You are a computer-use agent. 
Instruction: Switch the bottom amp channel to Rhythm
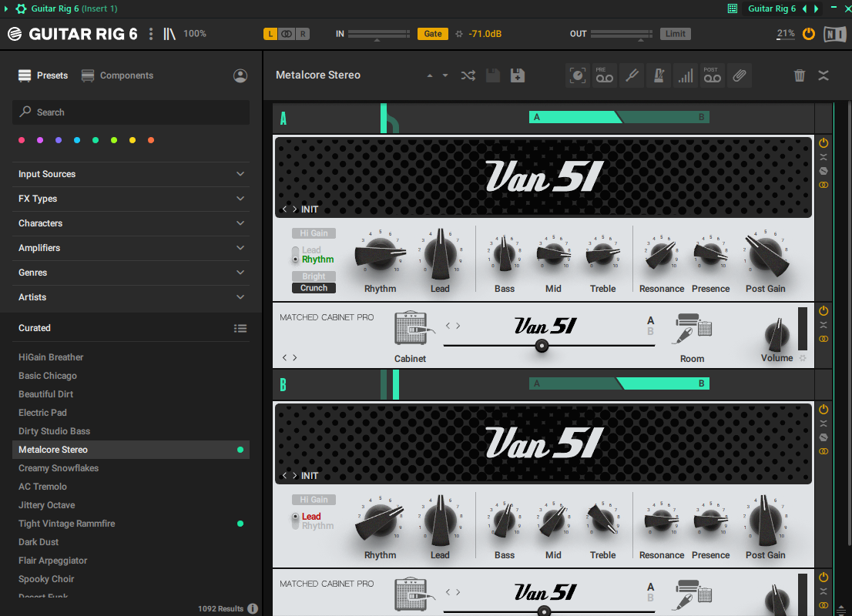(x=316, y=525)
